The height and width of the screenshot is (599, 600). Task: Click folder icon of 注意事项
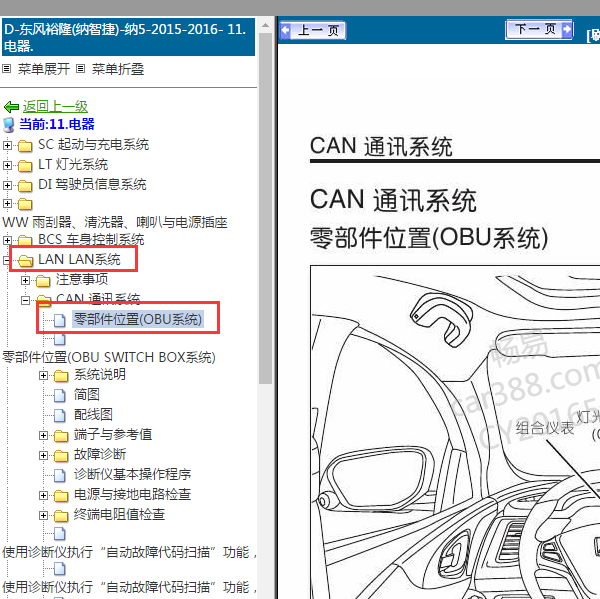(43, 281)
